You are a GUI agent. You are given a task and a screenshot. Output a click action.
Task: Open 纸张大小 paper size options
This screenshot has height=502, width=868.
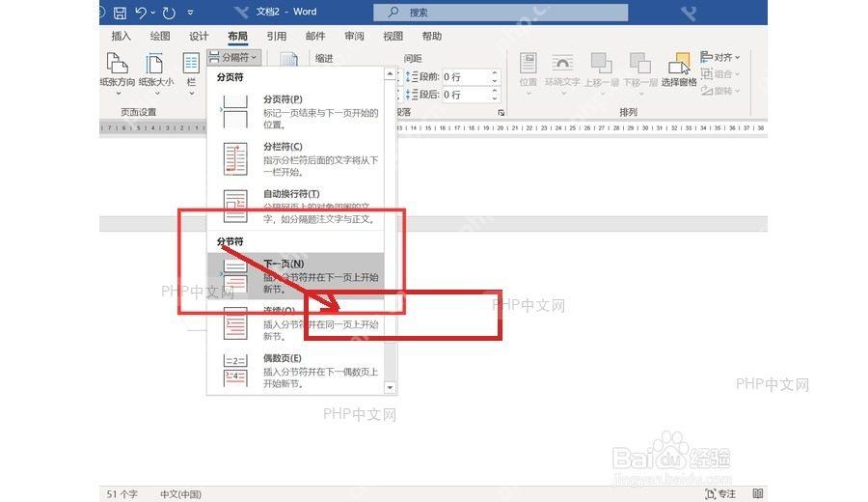tap(156, 73)
